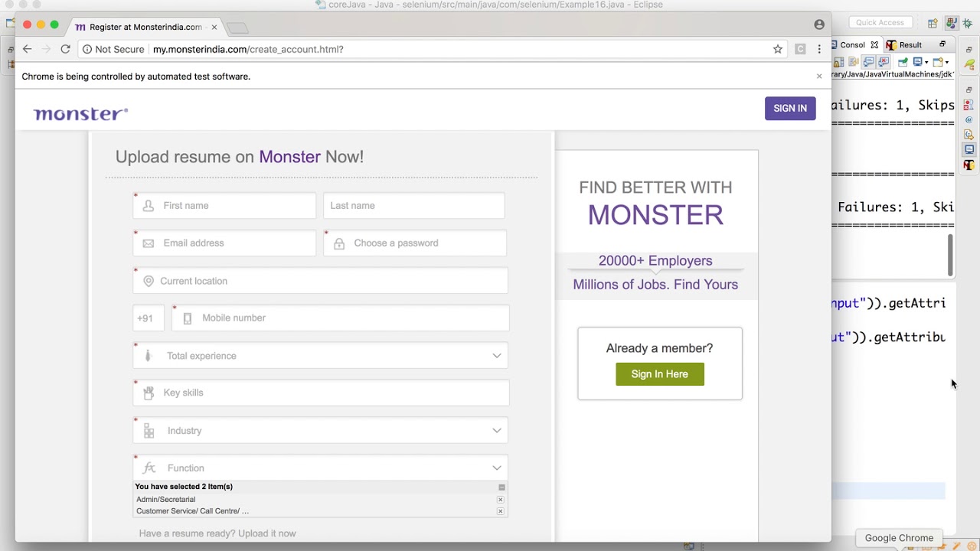Remove the Customer Service/ Call Centre item

[501, 511]
